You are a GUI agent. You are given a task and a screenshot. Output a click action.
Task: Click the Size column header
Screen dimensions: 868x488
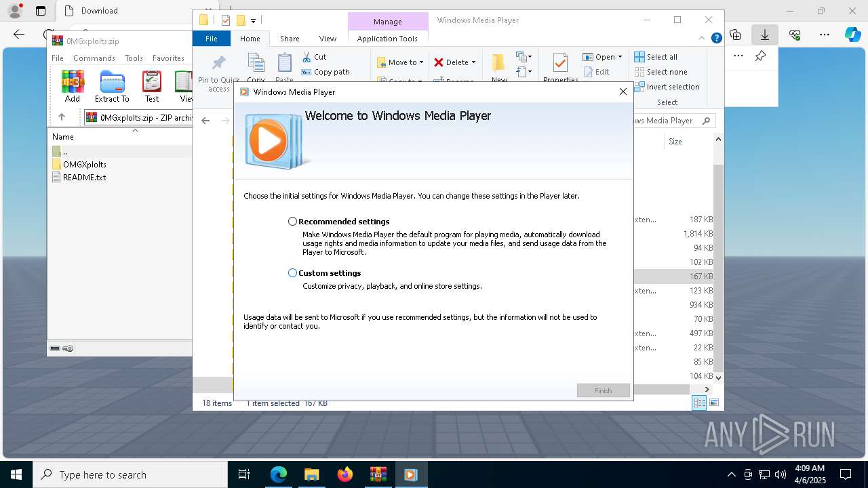675,142
